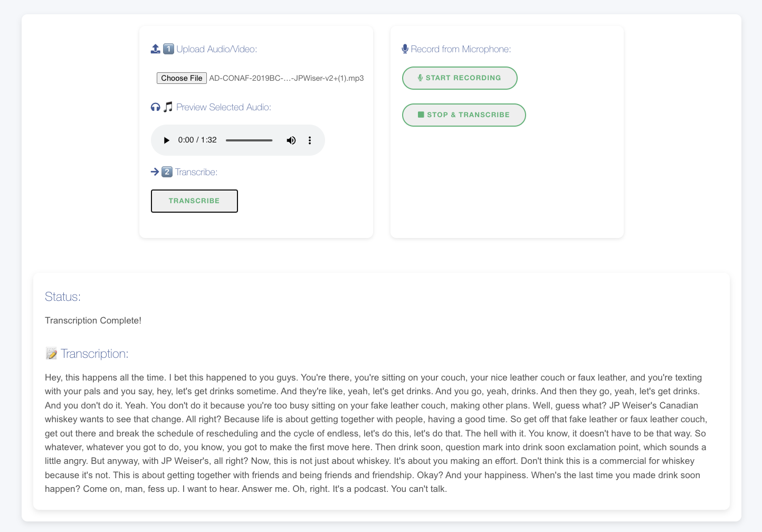
Task: Click the Transcribe button
Action: coord(194,201)
